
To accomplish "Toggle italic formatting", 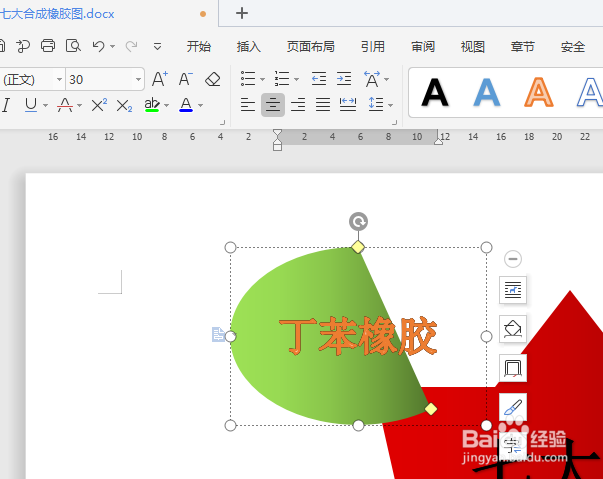I will pyautogui.click(x=6, y=105).
